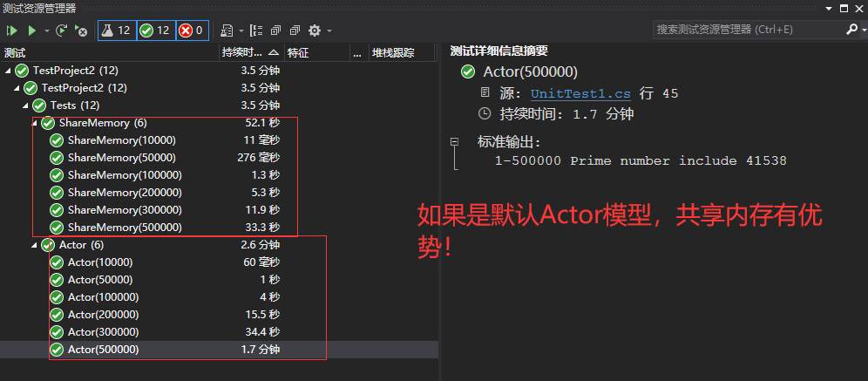
Task: Select the ShareMemory(50000) test
Action: pyautogui.click(x=219, y=158)
